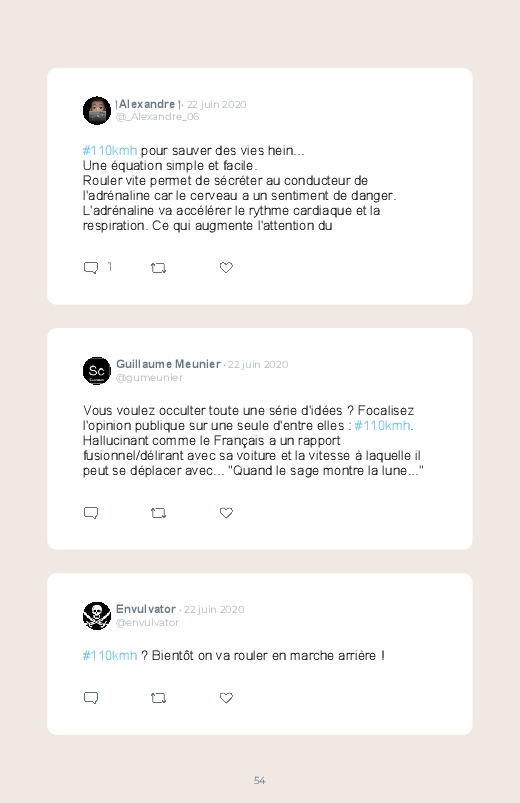Screen dimensions: 520x803
Task: Open the #110kmh hashtag in Alexandre's tweet
Action: pyautogui.click(x=110, y=151)
